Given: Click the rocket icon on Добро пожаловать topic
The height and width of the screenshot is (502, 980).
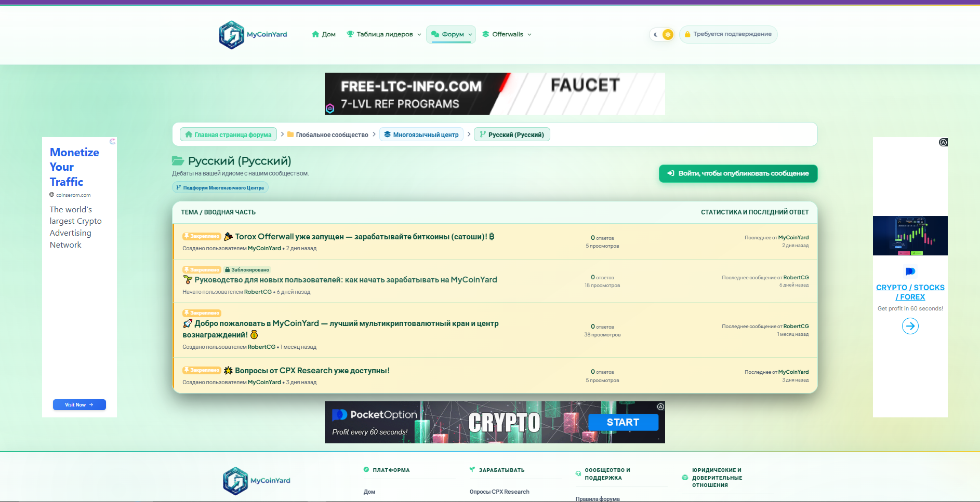Looking at the screenshot, I should tap(188, 323).
